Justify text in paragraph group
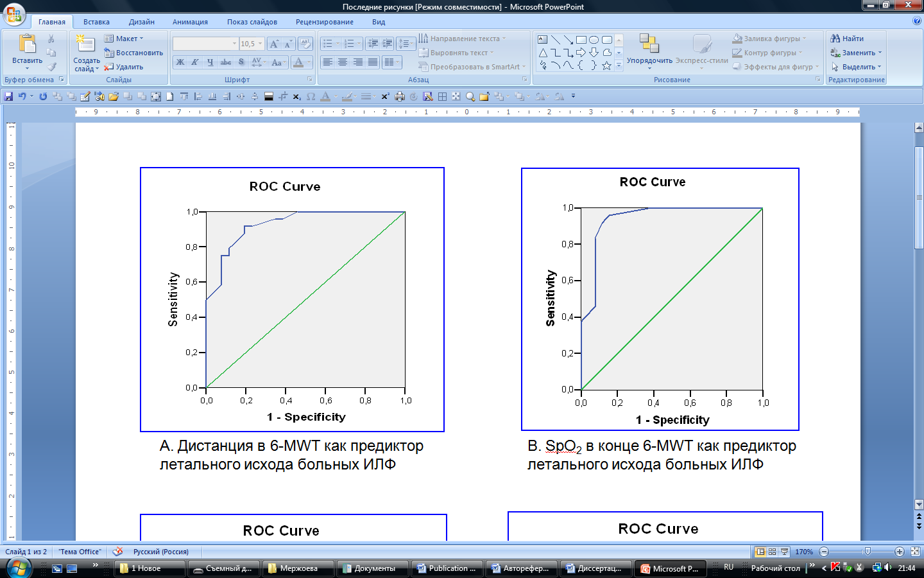Screen dimensions: 924x578 click(373, 62)
